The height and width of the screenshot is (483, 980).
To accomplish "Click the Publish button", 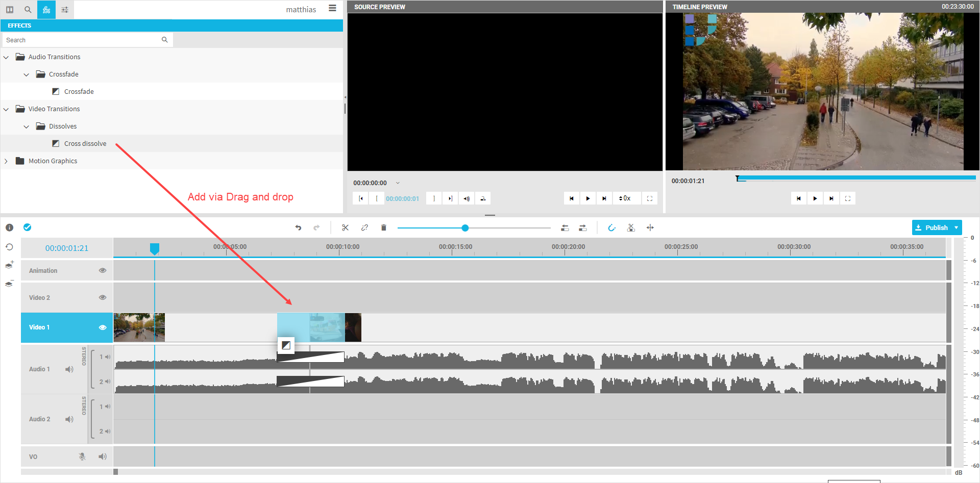I will (x=932, y=228).
